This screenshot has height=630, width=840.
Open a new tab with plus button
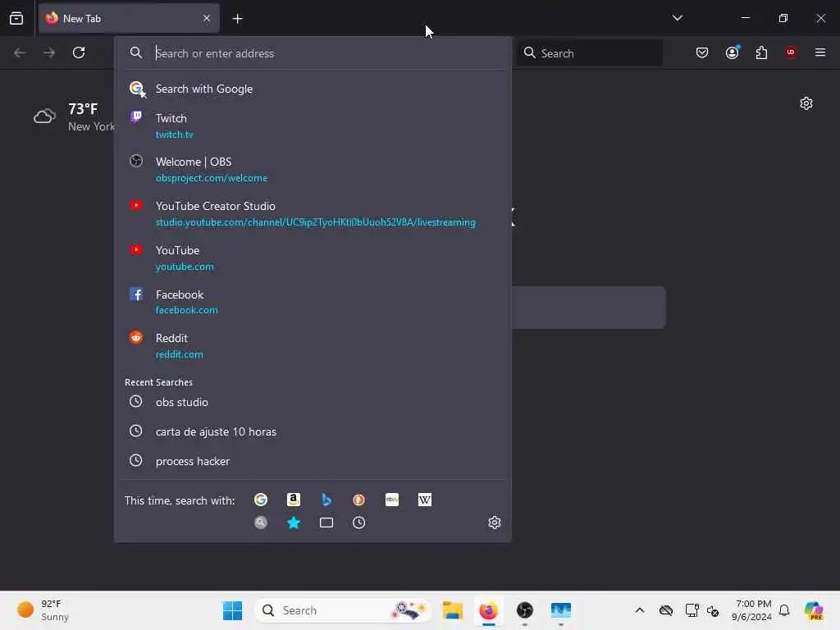pos(237,19)
